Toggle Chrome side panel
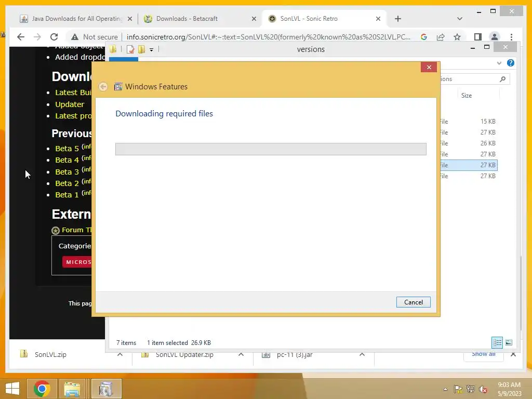 click(478, 37)
